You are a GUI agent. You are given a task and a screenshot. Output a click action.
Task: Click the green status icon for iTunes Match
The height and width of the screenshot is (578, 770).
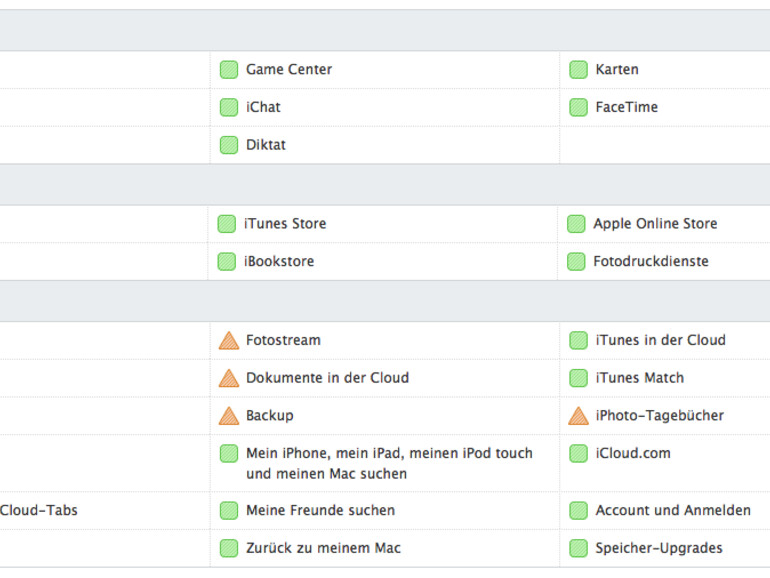[x=578, y=379]
